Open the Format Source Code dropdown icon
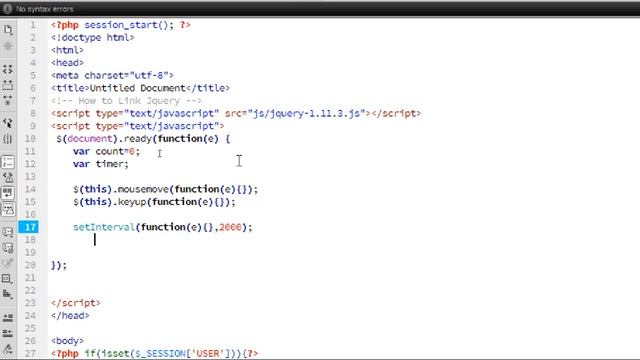This screenshot has height=360, width=640. 8,349
